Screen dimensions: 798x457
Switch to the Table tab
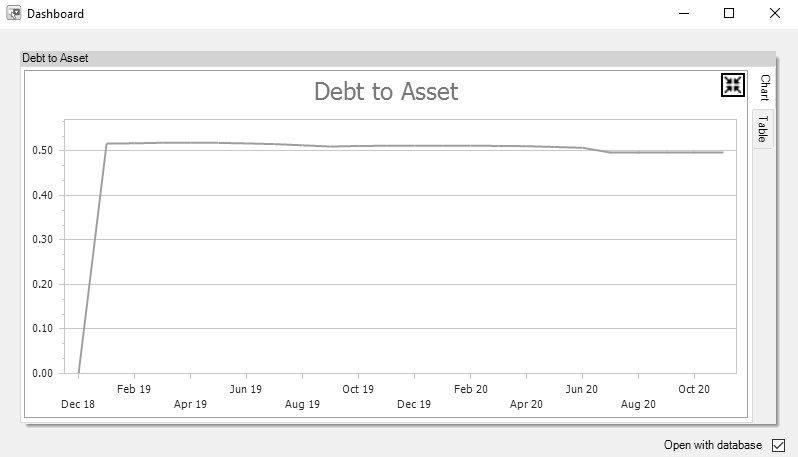click(762, 128)
